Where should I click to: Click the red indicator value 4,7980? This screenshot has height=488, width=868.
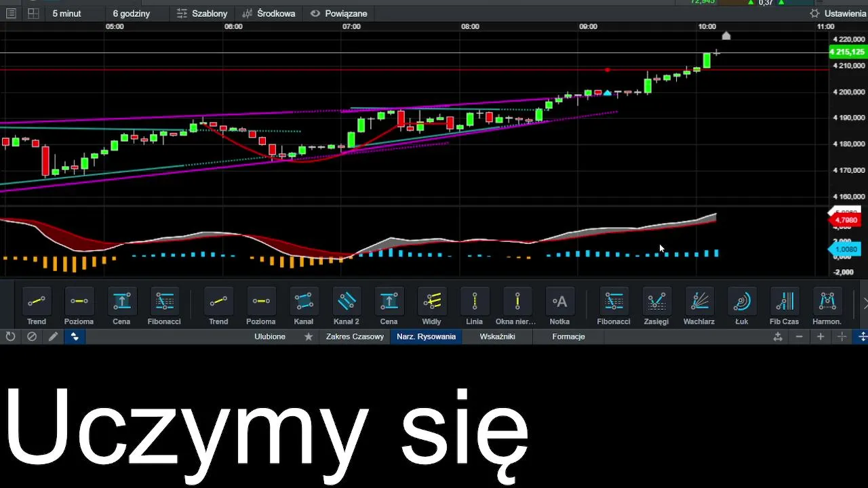point(846,220)
